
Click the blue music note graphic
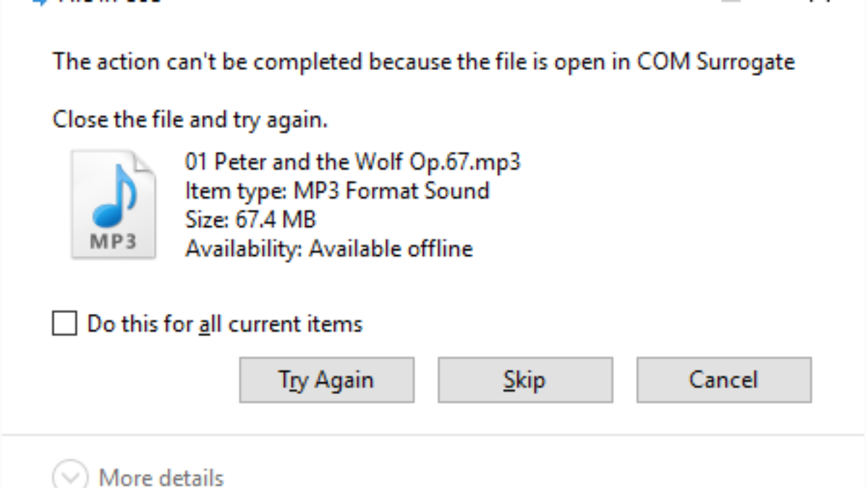(116, 195)
